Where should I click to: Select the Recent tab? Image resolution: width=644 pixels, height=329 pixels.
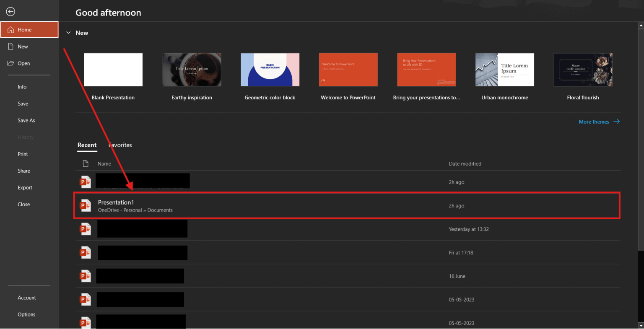point(87,145)
